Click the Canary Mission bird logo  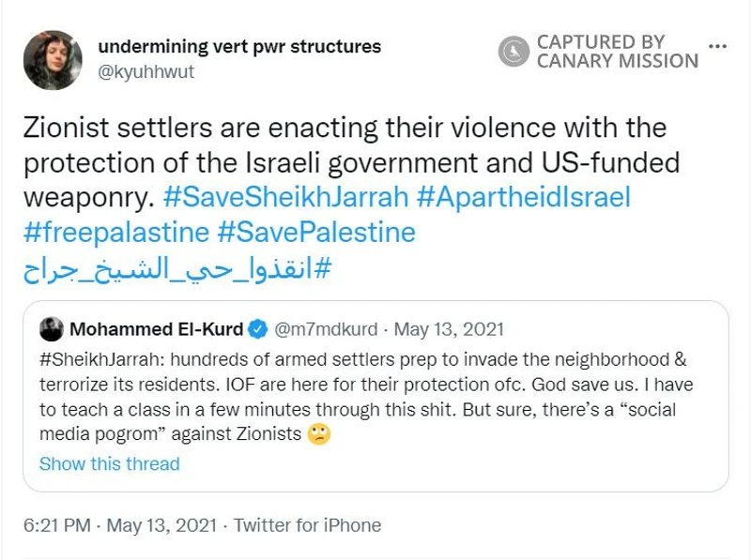[513, 52]
